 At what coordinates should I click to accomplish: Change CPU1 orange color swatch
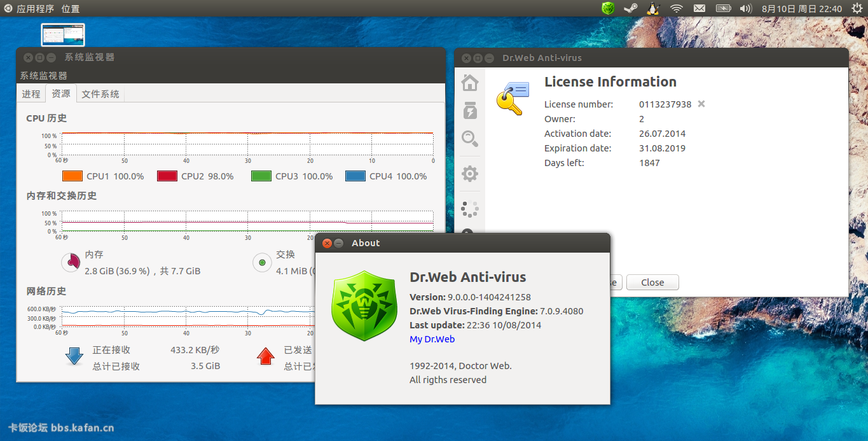tap(72, 176)
